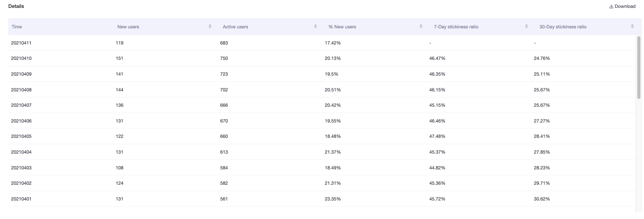Click the 20210405 date cell
The image size is (644, 219).
pos(21,136)
